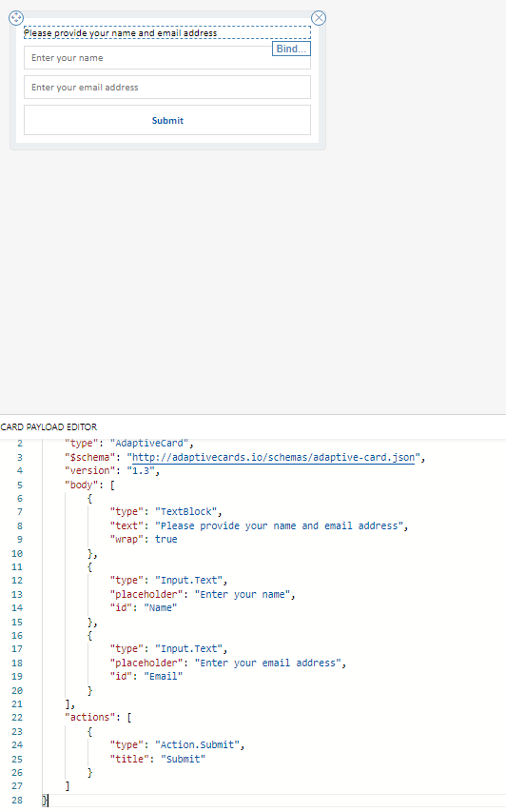Screen dimensions: 506x812
Task: Place cursor on the "body" key line
Action: [x=89, y=485]
